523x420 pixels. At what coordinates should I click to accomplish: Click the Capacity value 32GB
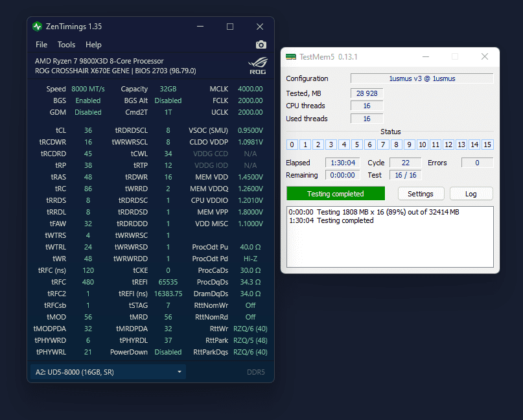tap(168, 89)
